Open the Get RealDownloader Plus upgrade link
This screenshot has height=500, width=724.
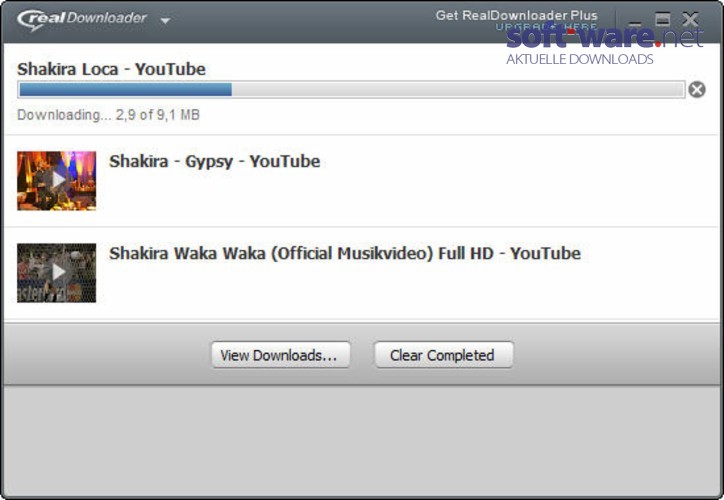[516, 19]
